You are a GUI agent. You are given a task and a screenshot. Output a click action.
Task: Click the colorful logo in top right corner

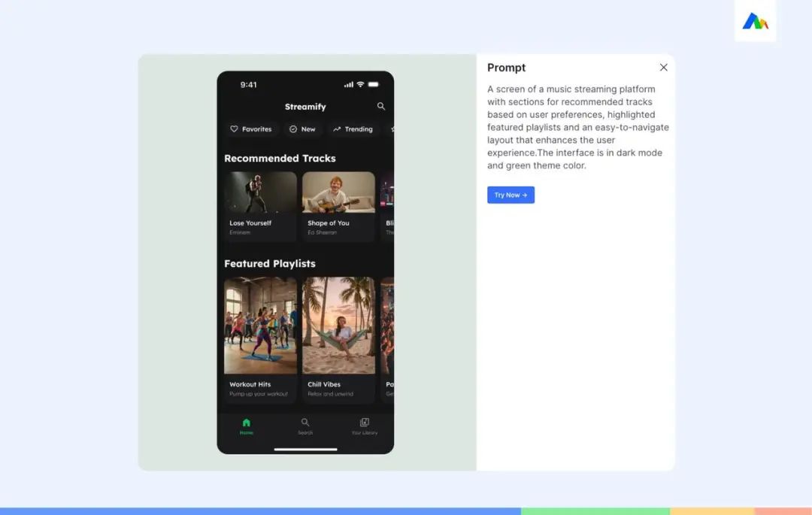(755, 21)
